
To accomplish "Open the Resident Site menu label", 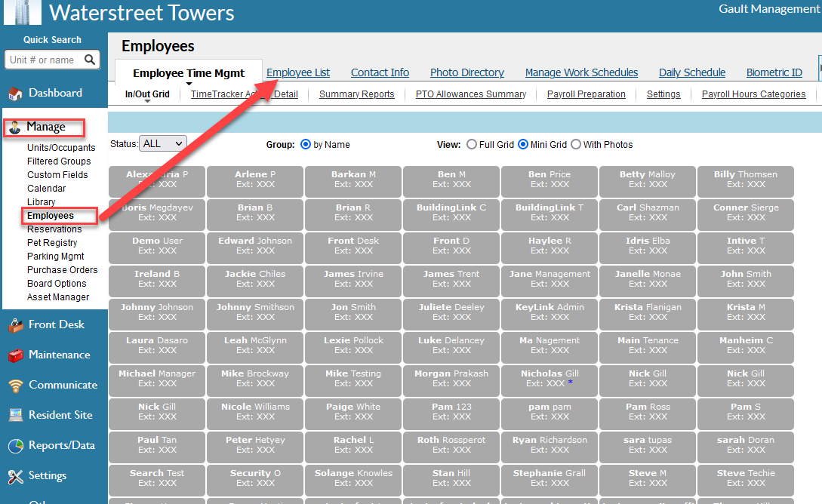I will (x=60, y=415).
